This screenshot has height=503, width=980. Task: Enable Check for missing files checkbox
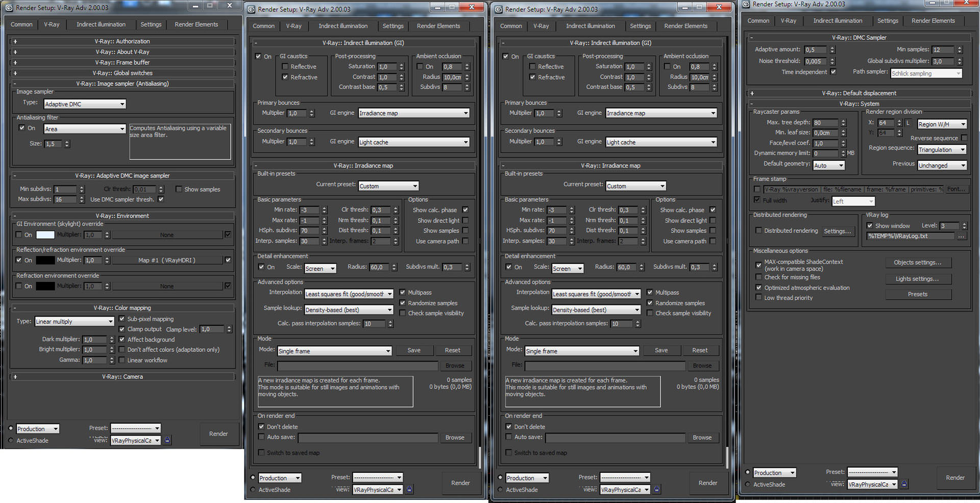(758, 277)
